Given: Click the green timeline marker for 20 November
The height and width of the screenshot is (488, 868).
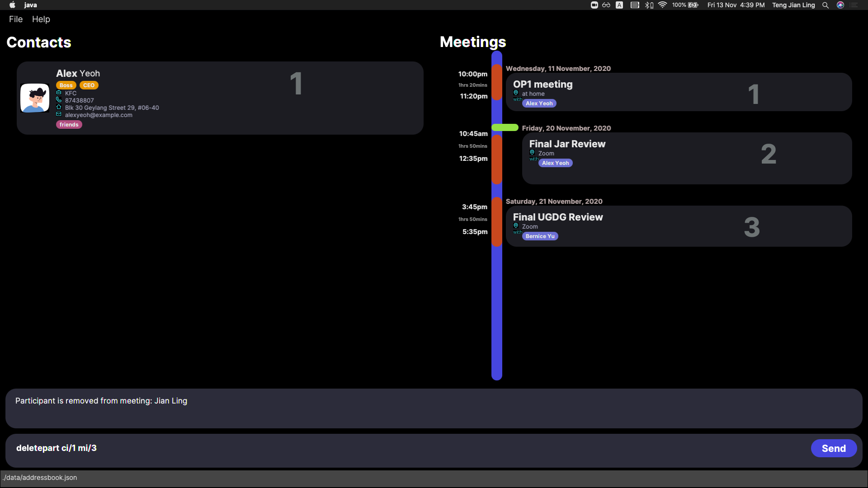Looking at the screenshot, I should click(505, 127).
